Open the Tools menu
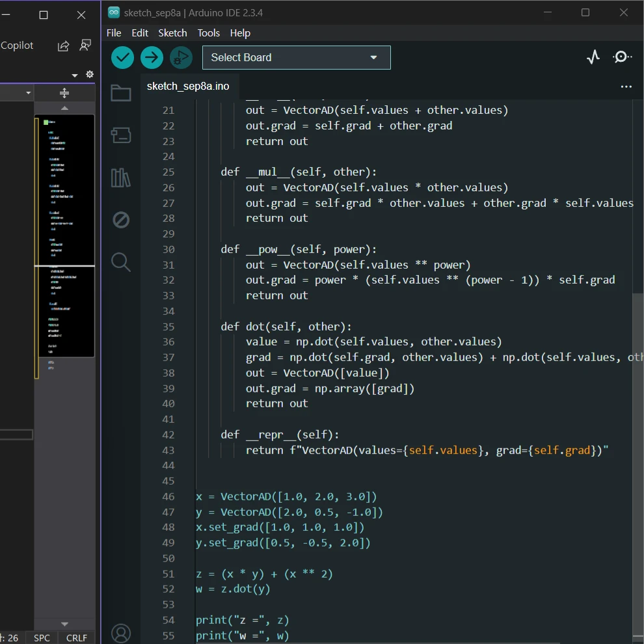 point(209,33)
